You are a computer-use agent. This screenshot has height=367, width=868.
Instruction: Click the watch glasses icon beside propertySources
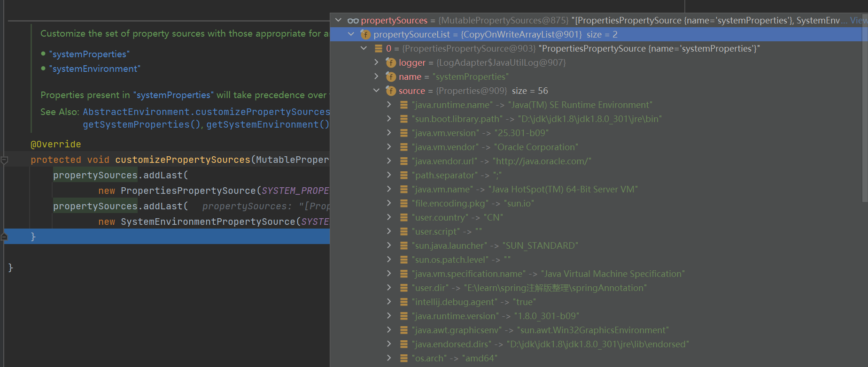click(x=353, y=21)
